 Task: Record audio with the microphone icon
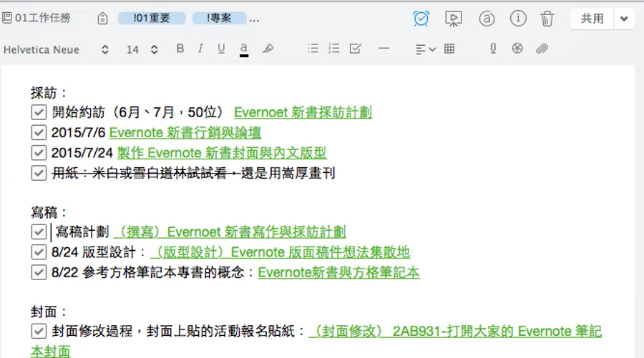[x=493, y=49]
